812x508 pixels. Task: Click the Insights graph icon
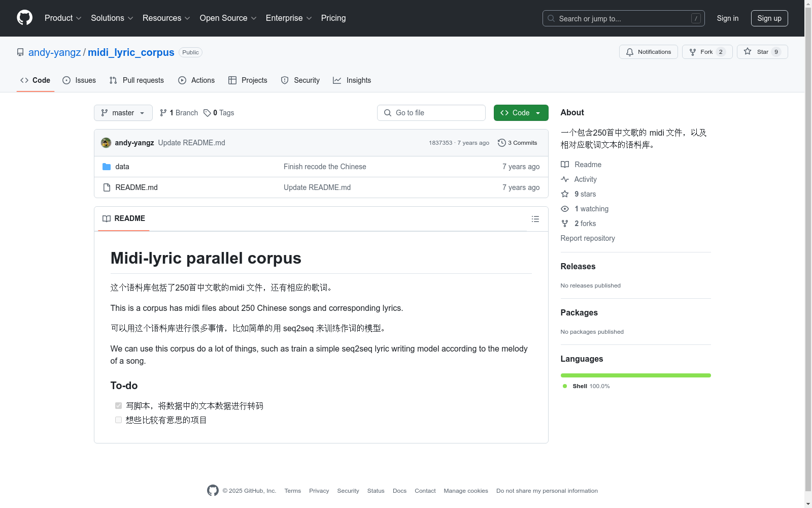(x=337, y=80)
